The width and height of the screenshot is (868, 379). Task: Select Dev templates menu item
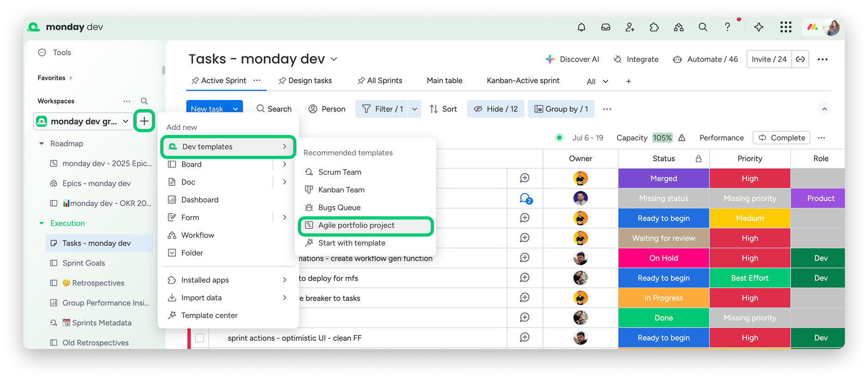click(x=229, y=147)
